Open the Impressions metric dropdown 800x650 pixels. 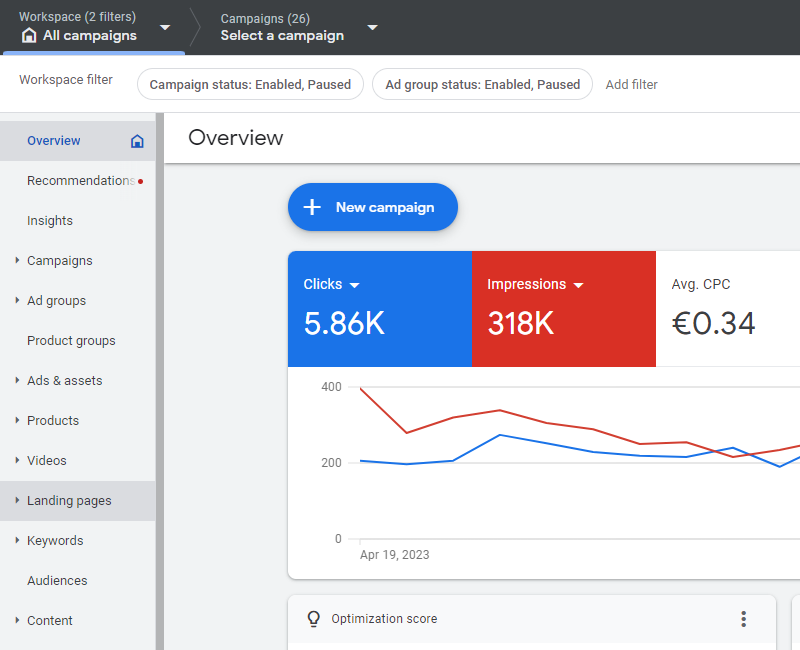click(578, 285)
